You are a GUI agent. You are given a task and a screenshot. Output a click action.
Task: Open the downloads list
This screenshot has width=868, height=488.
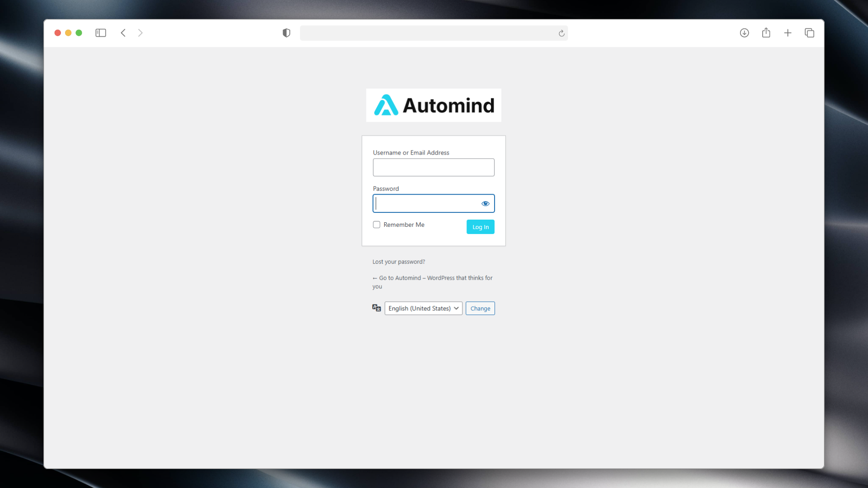744,33
